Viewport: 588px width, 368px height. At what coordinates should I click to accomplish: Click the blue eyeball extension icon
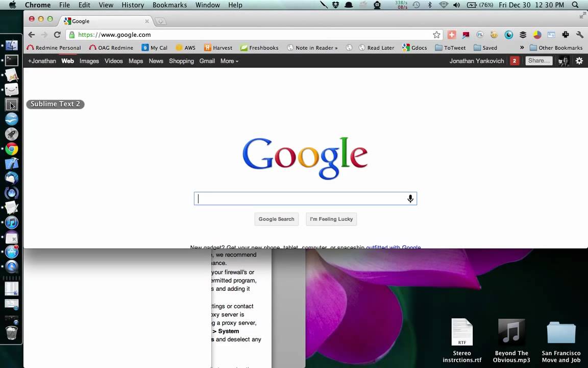coord(508,35)
